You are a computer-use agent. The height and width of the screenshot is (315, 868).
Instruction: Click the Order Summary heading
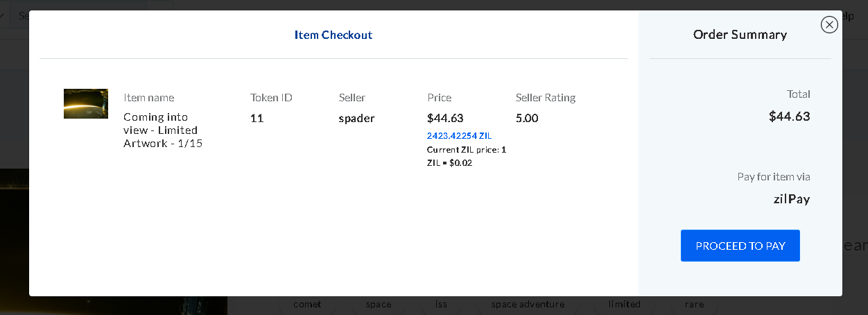pyautogui.click(x=740, y=34)
